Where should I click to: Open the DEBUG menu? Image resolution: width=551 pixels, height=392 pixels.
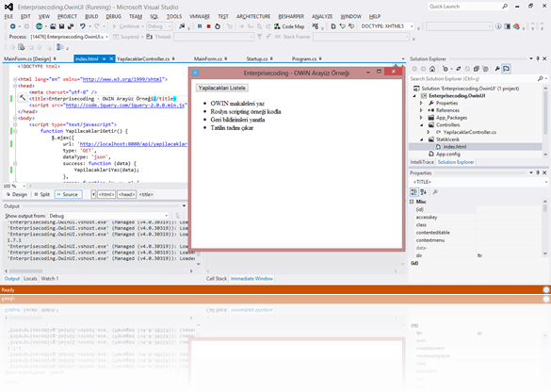(x=114, y=17)
